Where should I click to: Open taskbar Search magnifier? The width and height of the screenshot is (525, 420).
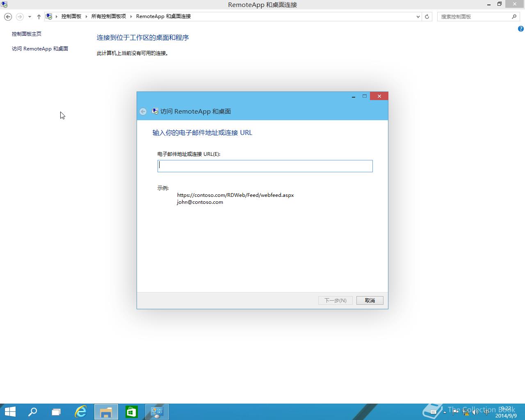(32, 412)
